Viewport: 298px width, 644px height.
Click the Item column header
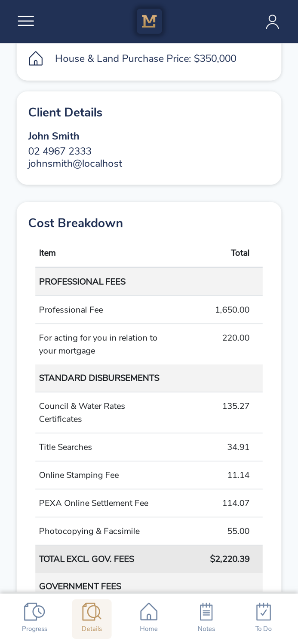pyautogui.click(x=47, y=253)
